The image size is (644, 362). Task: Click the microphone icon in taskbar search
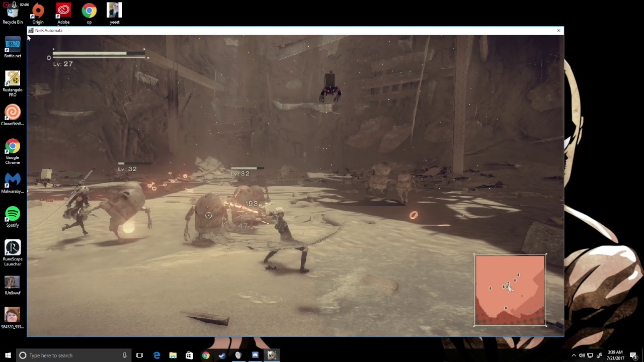point(124,355)
